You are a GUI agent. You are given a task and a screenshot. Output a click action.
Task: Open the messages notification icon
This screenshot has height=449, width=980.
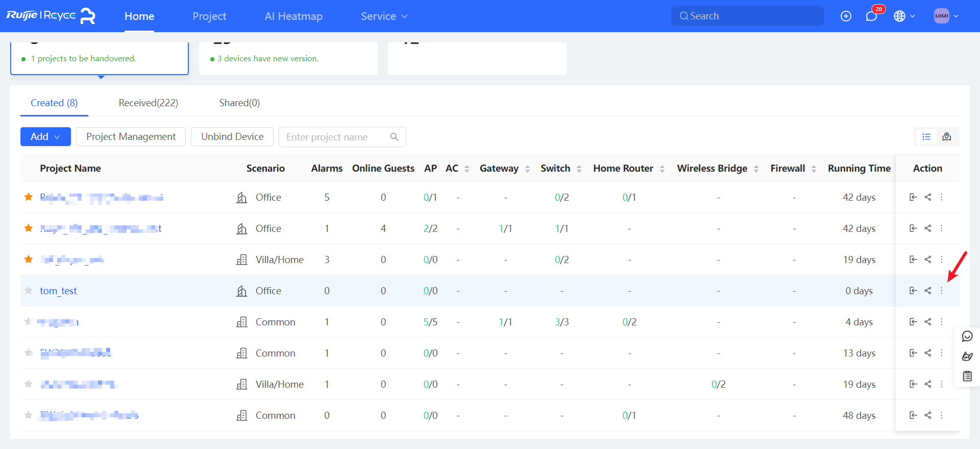click(x=871, y=16)
